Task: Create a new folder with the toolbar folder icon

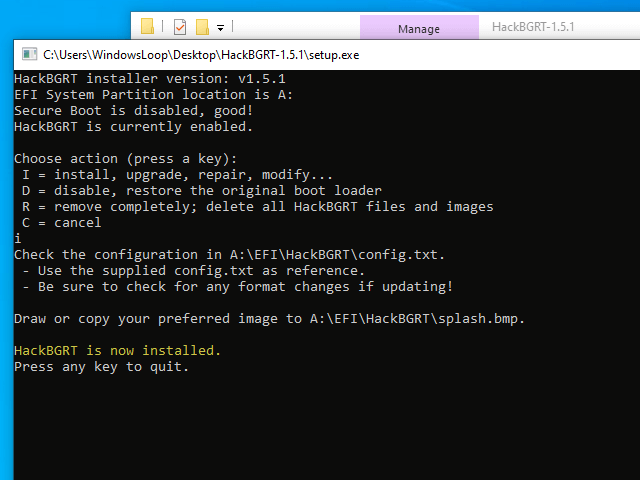Action: (x=202, y=27)
